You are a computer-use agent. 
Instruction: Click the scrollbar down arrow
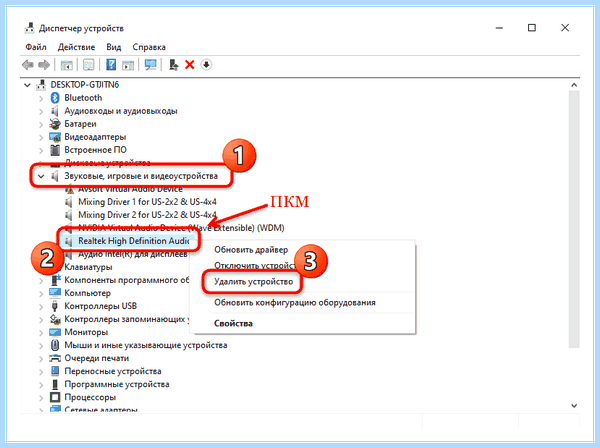click(x=574, y=406)
